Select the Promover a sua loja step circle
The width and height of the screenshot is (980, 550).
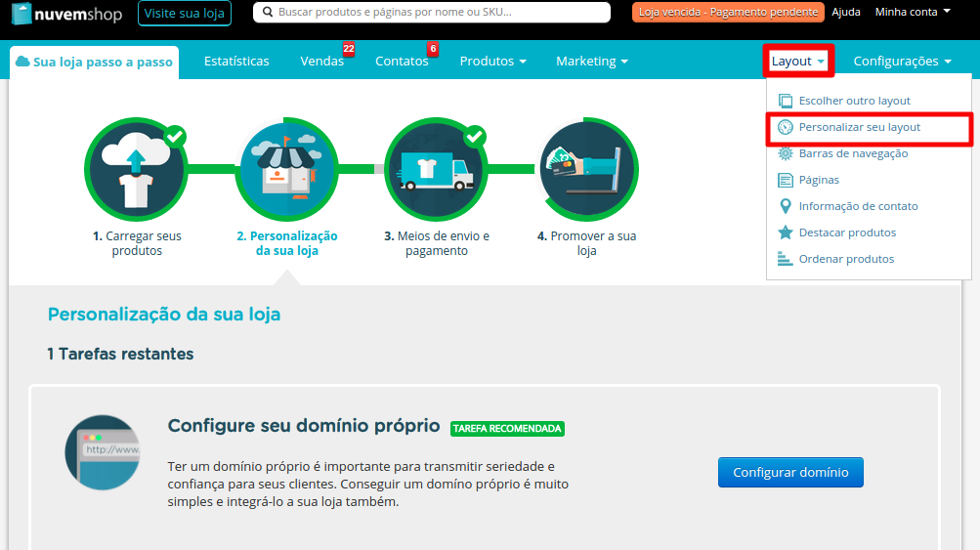pyautogui.click(x=587, y=169)
